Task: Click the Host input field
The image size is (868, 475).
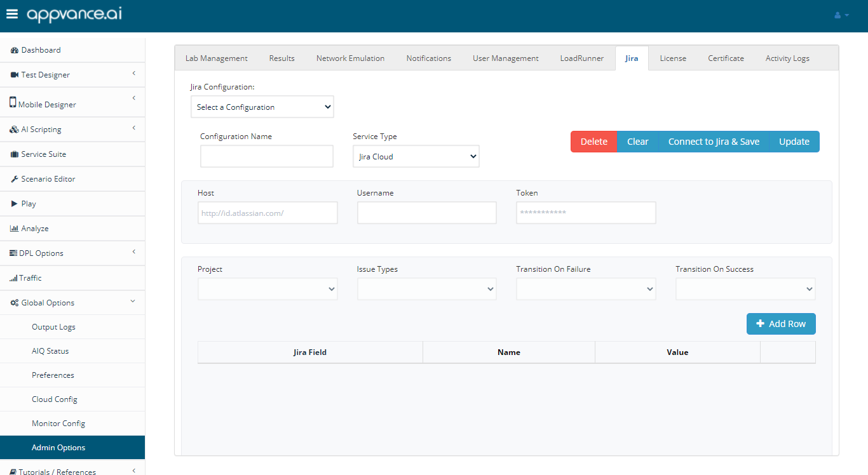Action: point(268,213)
